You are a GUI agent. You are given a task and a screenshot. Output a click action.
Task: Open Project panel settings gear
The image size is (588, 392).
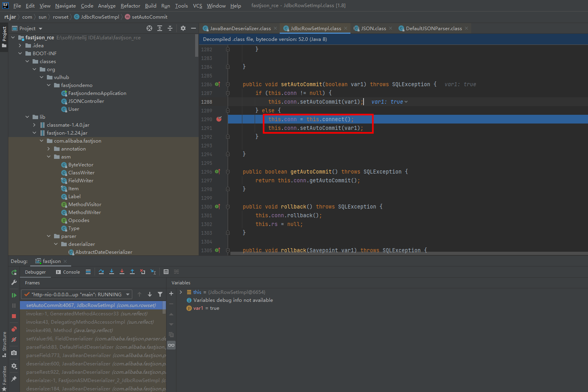coord(183,28)
